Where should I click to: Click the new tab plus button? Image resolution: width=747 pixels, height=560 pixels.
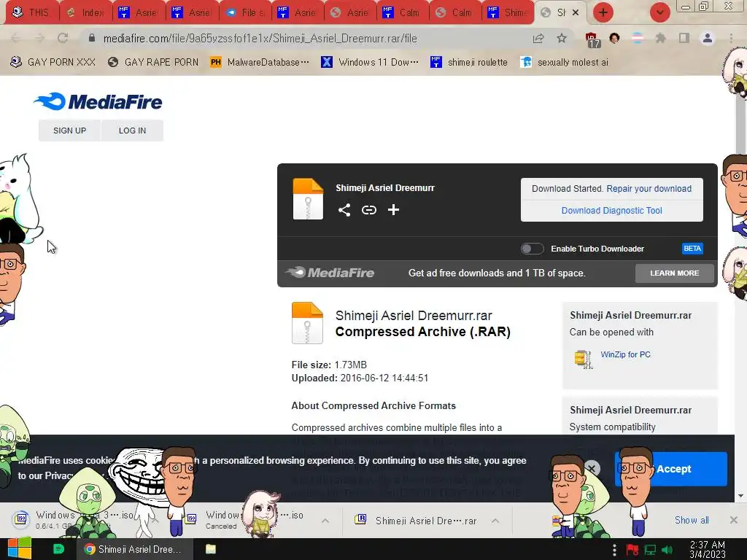click(x=603, y=12)
